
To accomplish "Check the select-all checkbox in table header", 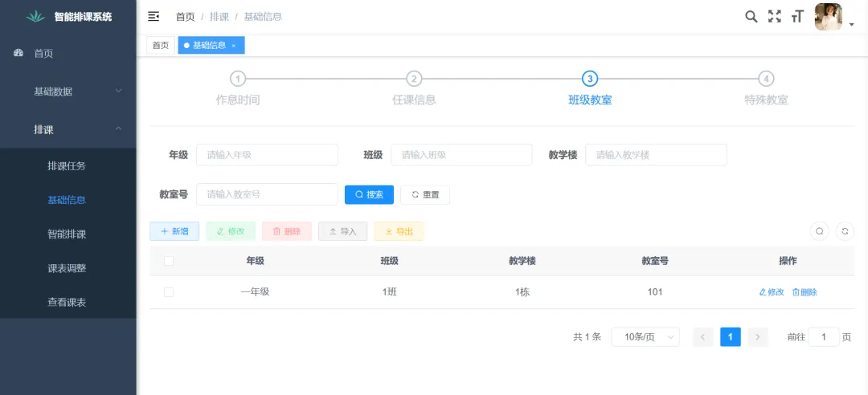I will 169,261.
